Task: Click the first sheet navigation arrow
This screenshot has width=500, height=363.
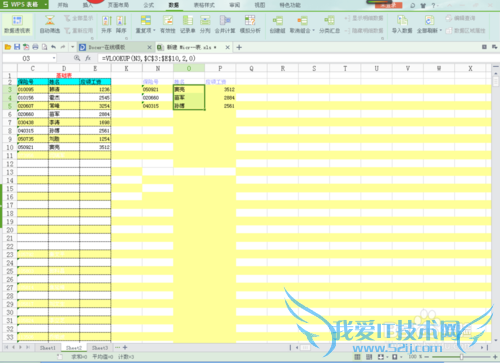Action: pyautogui.click(x=6, y=347)
